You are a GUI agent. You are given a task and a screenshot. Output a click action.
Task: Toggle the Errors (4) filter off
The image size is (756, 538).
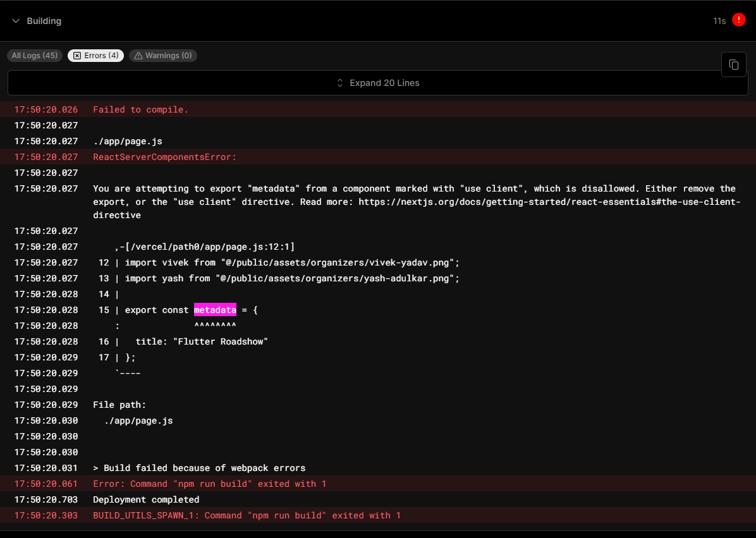point(95,55)
